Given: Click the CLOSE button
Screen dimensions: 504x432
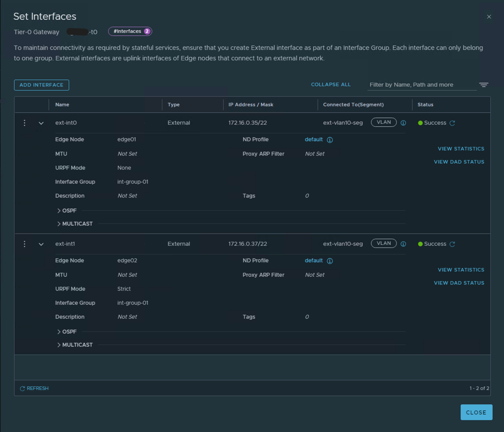Looking at the screenshot, I should point(476,412).
